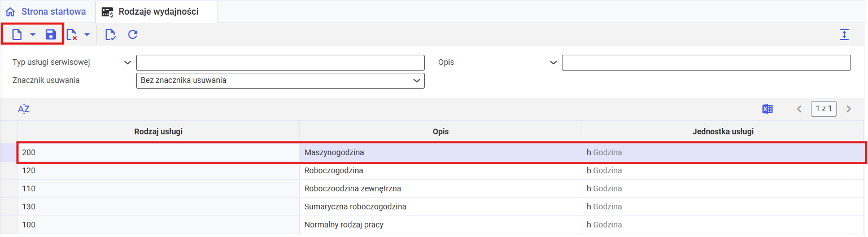868x237 pixels.
Task: Collapse the query pane using top-right icon
Action: click(x=844, y=35)
